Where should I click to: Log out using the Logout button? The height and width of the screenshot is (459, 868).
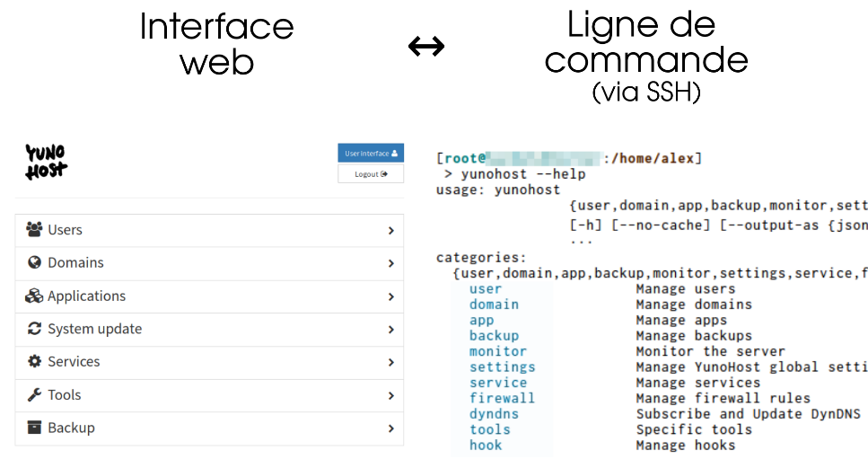(x=371, y=174)
